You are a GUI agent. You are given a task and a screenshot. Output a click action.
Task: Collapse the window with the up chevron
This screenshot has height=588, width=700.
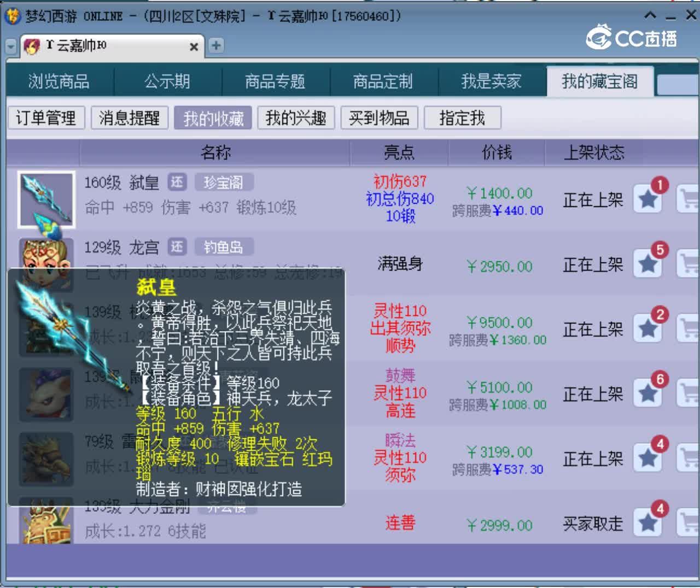[650, 15]
